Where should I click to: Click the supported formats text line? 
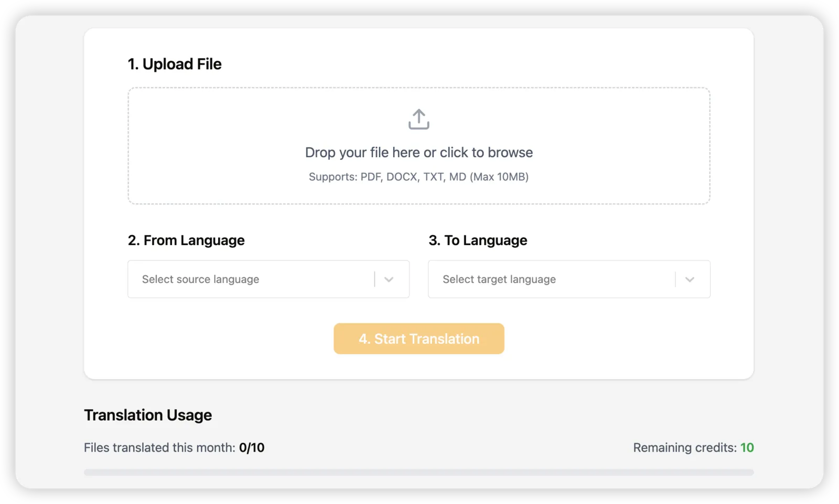pyautogui.click(x=418, y=177)
